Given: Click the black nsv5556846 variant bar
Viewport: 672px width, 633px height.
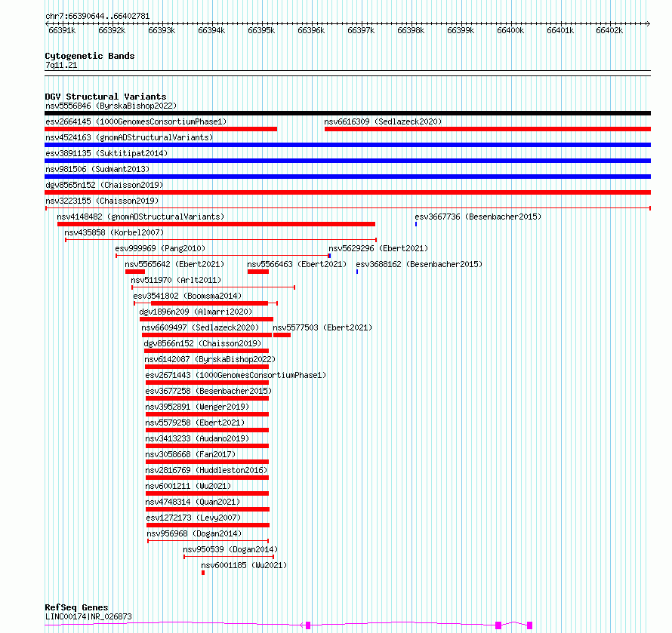Looking at the screenshot, I should coord(347,113).
